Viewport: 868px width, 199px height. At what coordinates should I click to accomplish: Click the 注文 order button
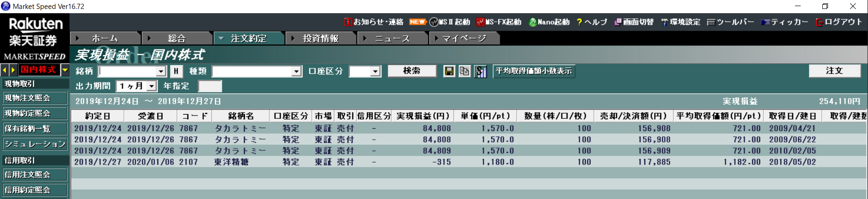click(x=835, y=71)
